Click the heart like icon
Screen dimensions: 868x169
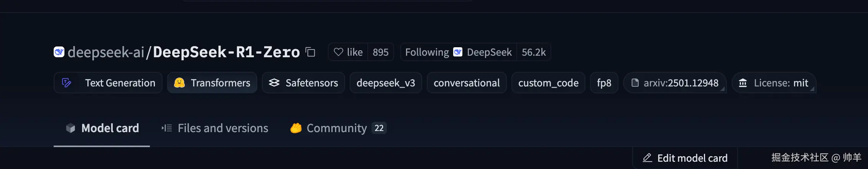pyautogui.click(x=338, y=52)
